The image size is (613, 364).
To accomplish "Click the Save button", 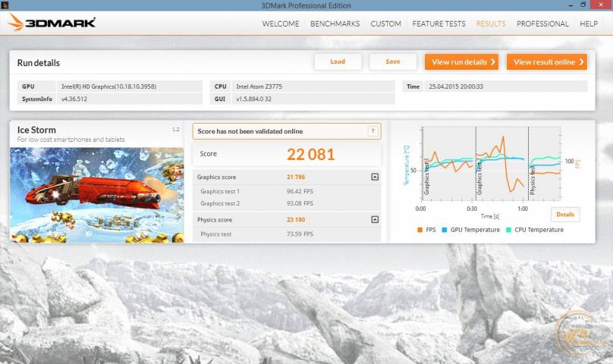I will tap(393, 61).
